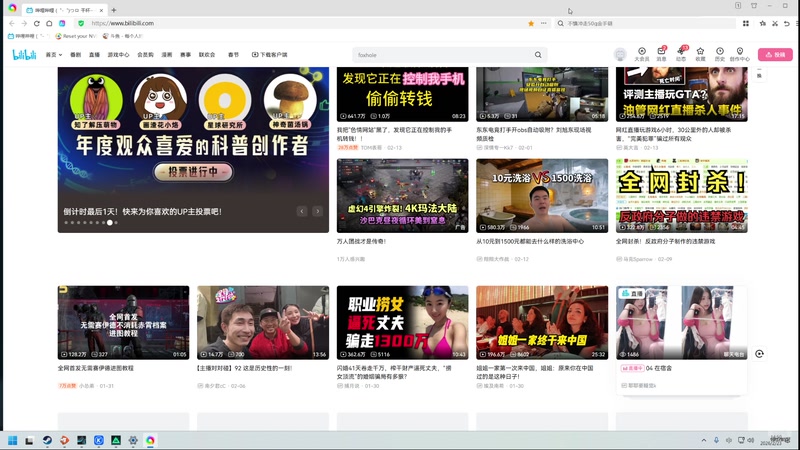
Task: Open the bilibili bookmark in bookmarks bar
Action: (29, 36)
